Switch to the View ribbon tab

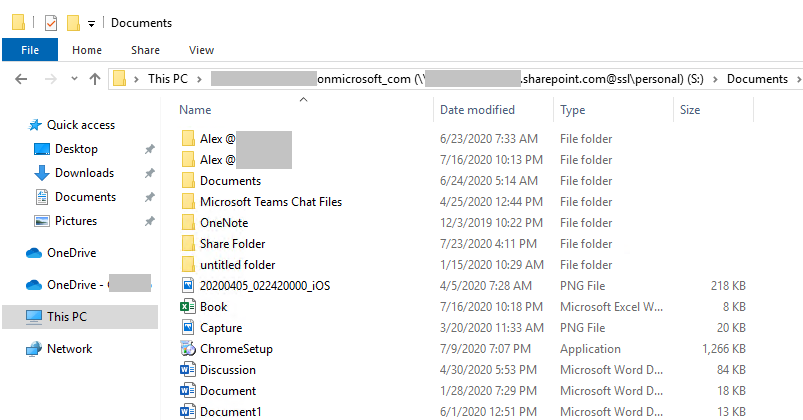(201, 50)
